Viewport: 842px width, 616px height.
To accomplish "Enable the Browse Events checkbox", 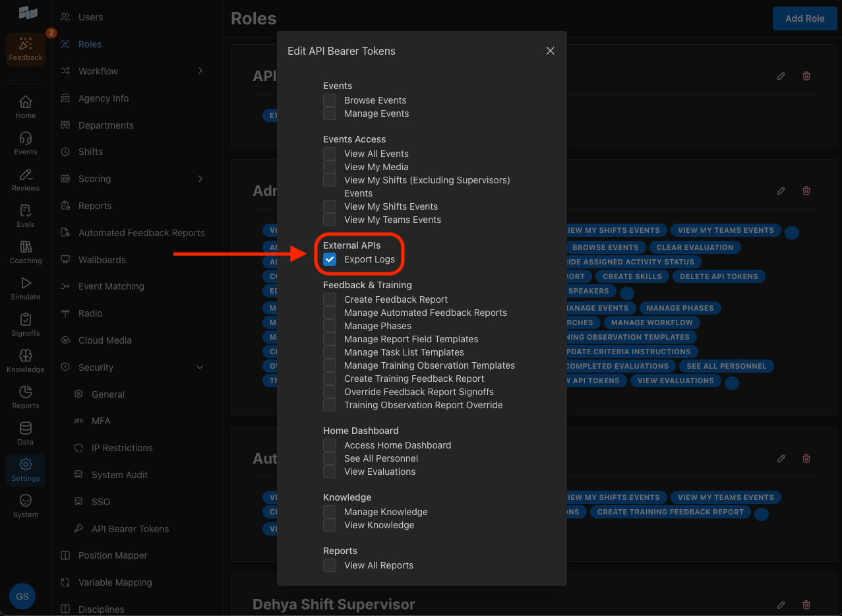I will click(329, 100).
